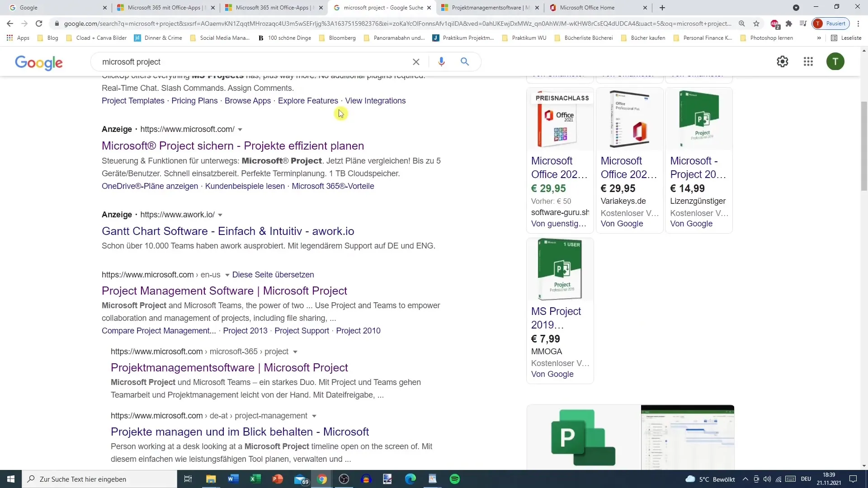This screenshot has width=868, height=488.
Task: Open the Gantt Chart Software awork.io link
Action: coord(228,231)
